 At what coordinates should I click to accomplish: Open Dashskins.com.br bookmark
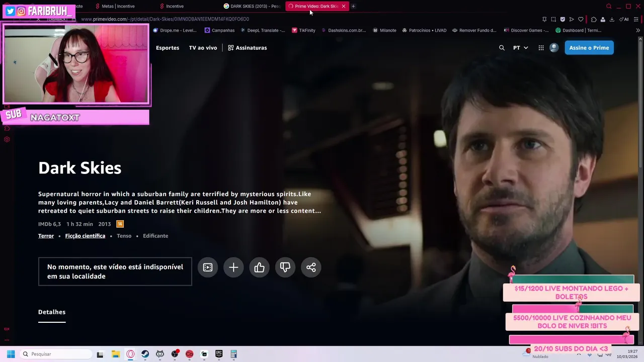(x=343, y=30)
